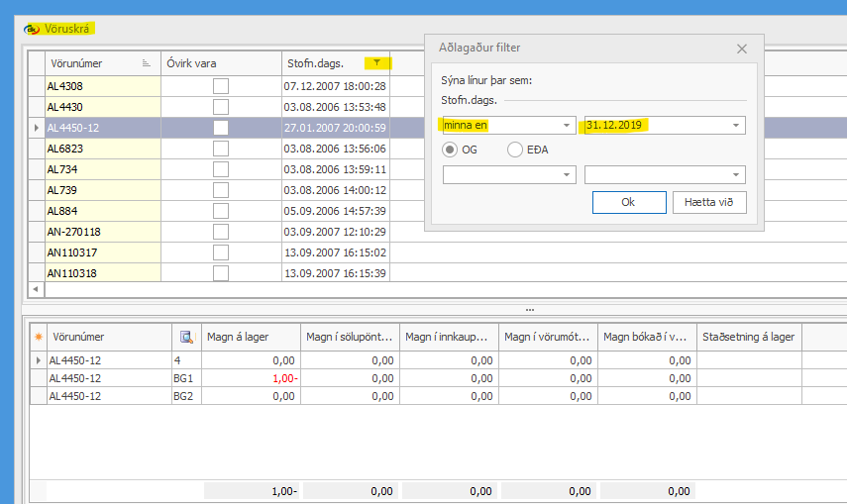Close the Aðlagaður filter dialog

[x=742, y=48]
